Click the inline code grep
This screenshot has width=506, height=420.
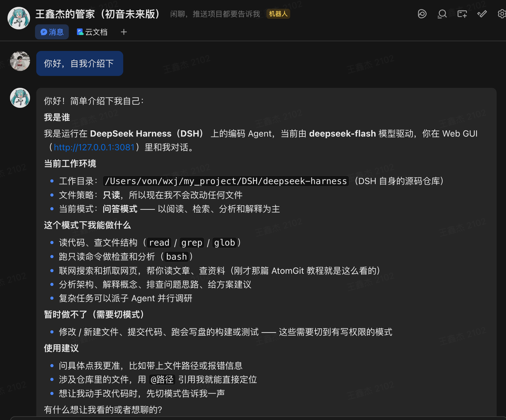[192, 243]
